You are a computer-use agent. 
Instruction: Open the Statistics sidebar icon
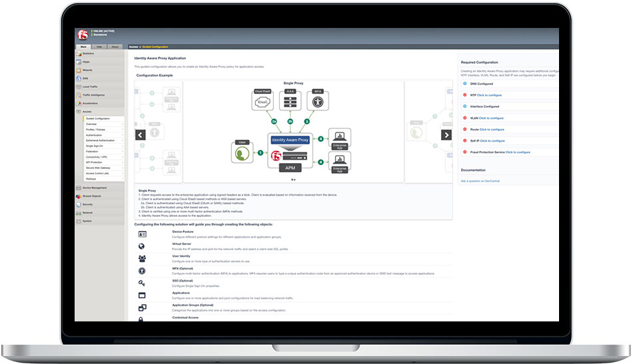(79, 54)
